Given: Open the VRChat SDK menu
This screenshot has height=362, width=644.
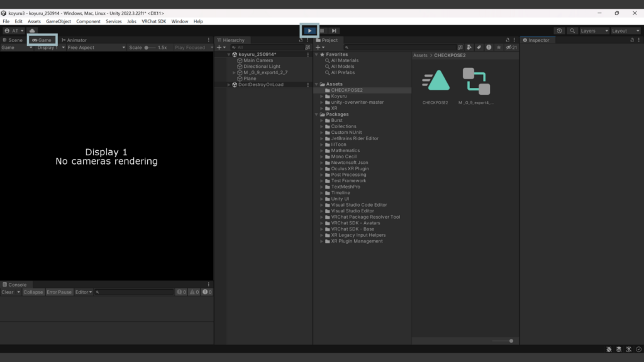Looking at the screenshot, I should click(153, 21).
